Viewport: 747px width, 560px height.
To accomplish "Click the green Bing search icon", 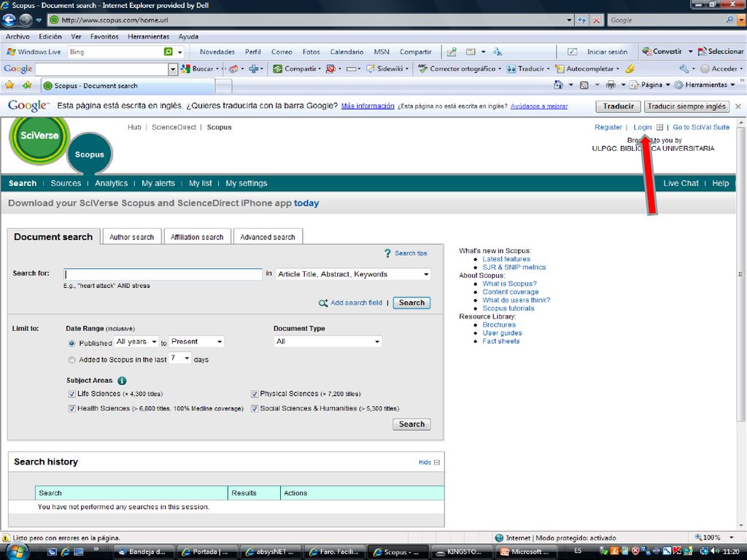I will coord(169,52).
